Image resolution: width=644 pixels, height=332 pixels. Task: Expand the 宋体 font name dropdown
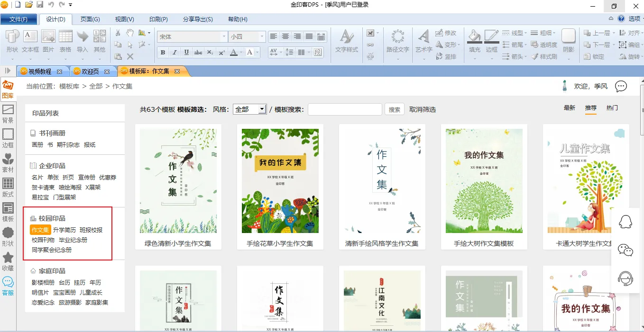click(x=224, y=36)
